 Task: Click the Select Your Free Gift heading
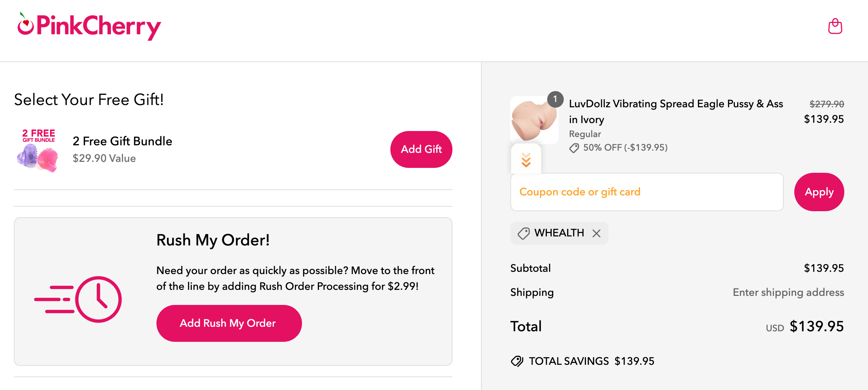(x=89, y=100)
